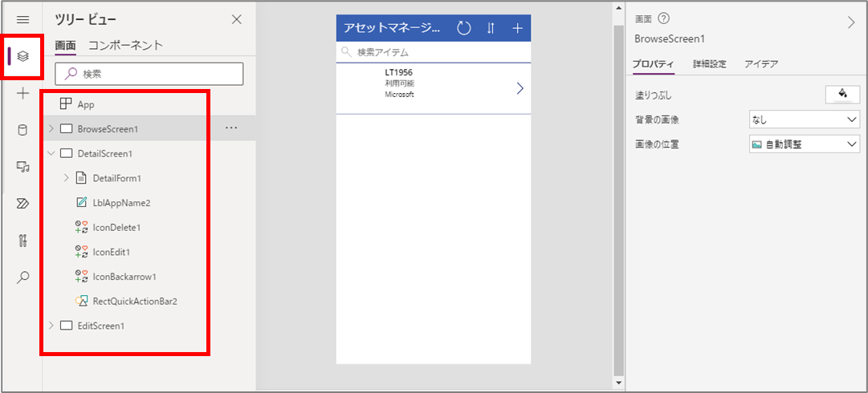Collapse the properties pane with chevron

click(851, 22)
